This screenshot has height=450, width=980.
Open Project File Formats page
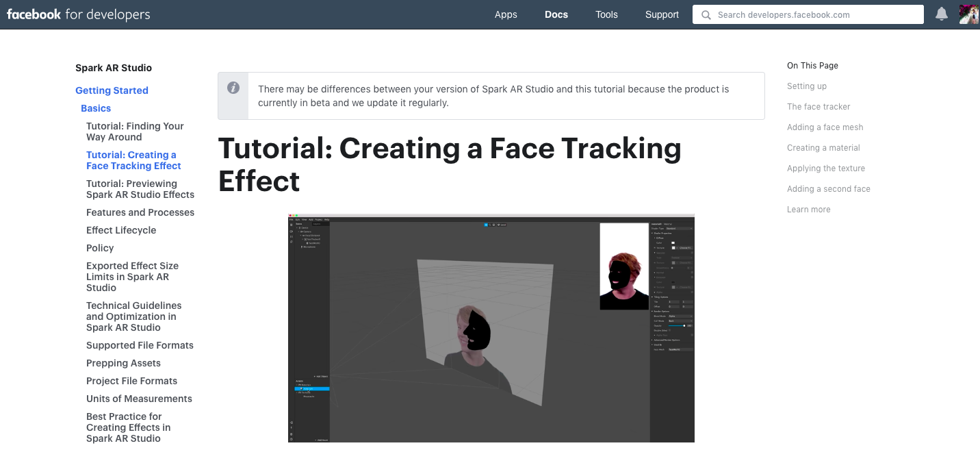(131, 381)
